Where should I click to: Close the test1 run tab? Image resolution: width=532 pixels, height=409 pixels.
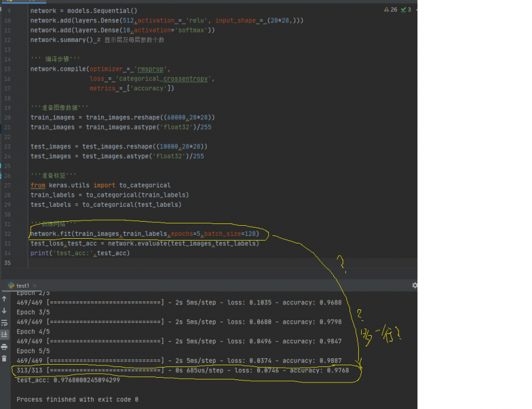pyautogui.click(x=34, y=285)
